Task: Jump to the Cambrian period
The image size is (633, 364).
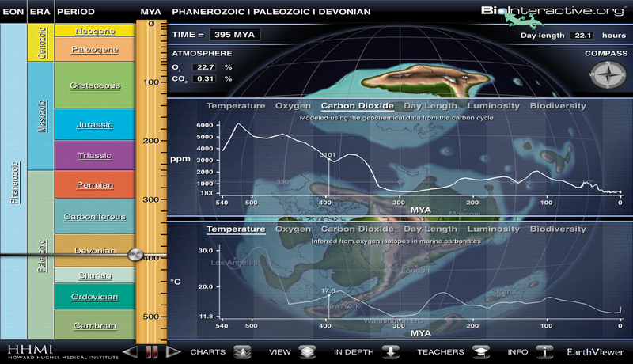Action: pyautogui.click(x=95, y=325)
